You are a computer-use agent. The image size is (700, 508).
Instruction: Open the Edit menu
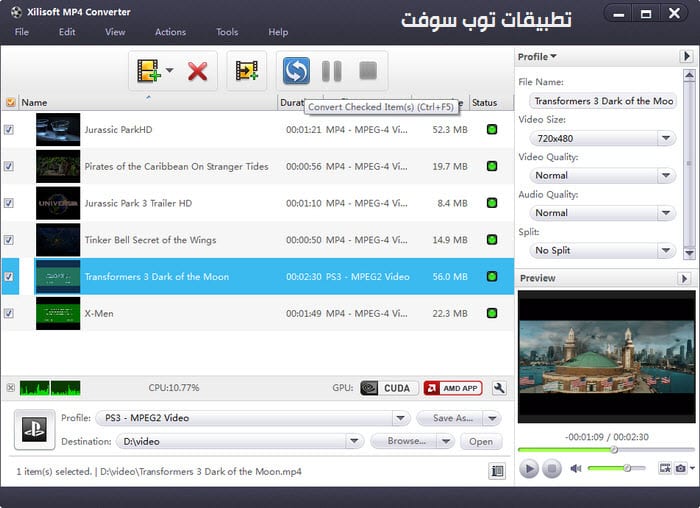click(x=67, y=32)
